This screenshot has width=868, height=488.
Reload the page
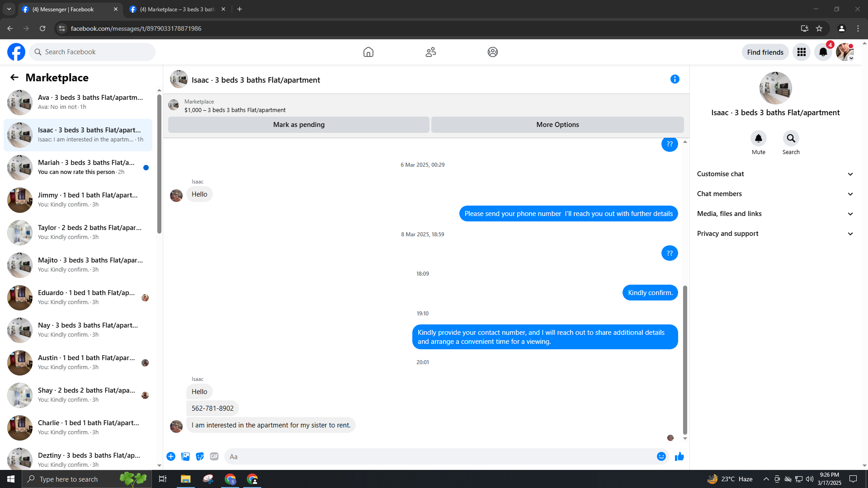(42, 28)
